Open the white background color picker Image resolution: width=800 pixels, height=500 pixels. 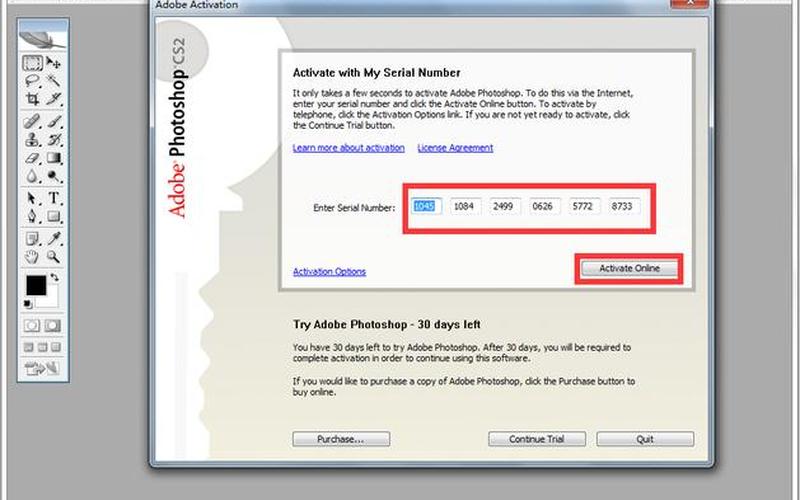(50, 301)
